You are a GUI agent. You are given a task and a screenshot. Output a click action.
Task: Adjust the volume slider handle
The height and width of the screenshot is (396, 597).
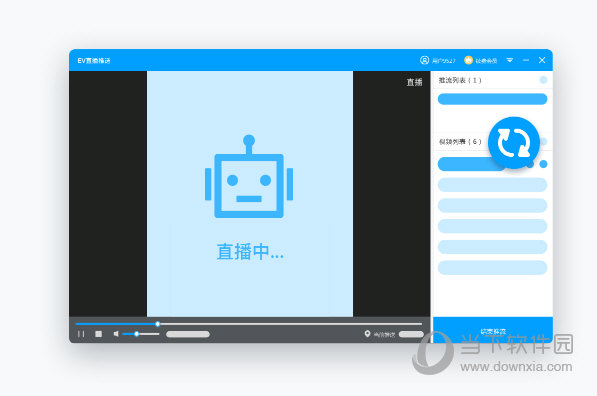point(136,334)
